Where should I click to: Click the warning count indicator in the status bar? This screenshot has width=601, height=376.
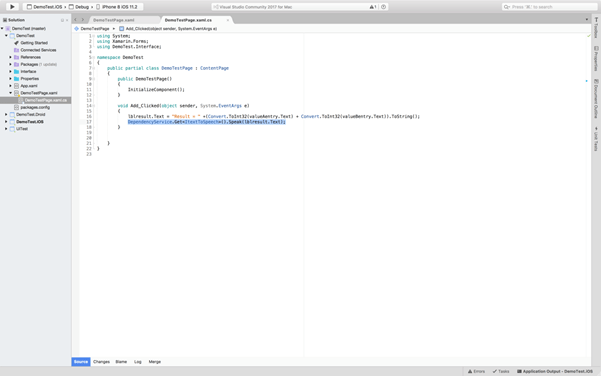pyautogui.click(x=373, y=7)
